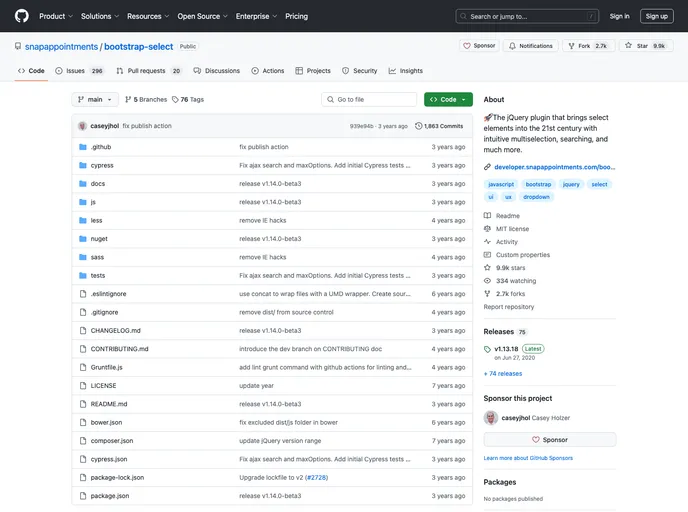Open the bootstrap-select repository link
688x512 pixels.
139,47
